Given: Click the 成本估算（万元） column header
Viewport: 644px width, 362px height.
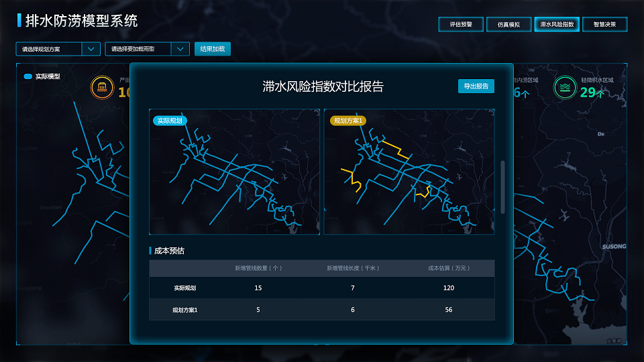Looking at the screenshot, I should point(449,268).
